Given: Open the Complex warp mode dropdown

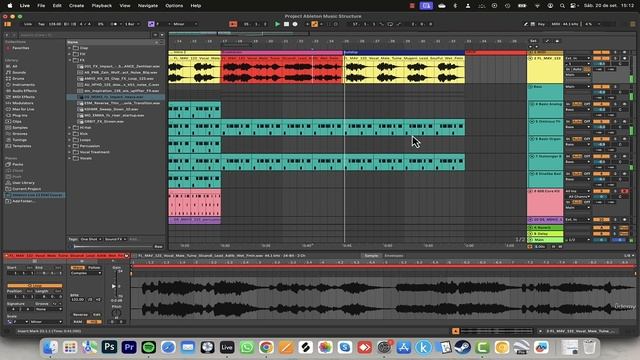Looking at the screenshot, I should (x=86, y=273).
